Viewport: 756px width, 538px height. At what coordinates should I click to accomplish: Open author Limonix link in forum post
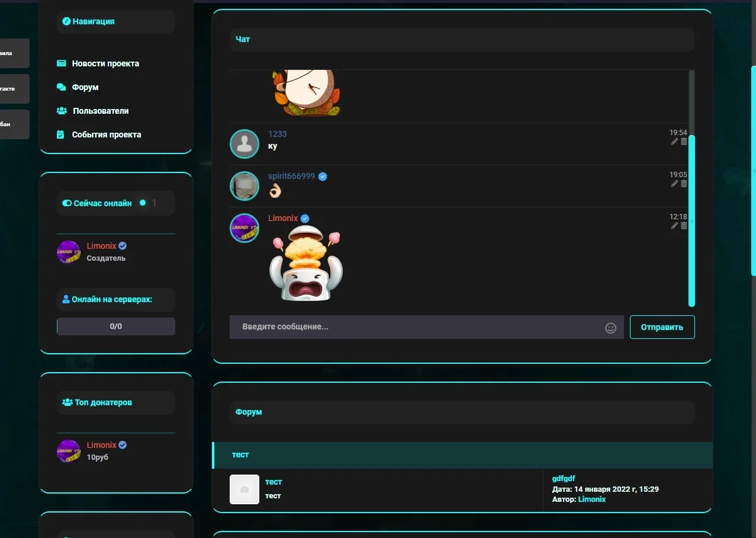(x=591, y=499)
